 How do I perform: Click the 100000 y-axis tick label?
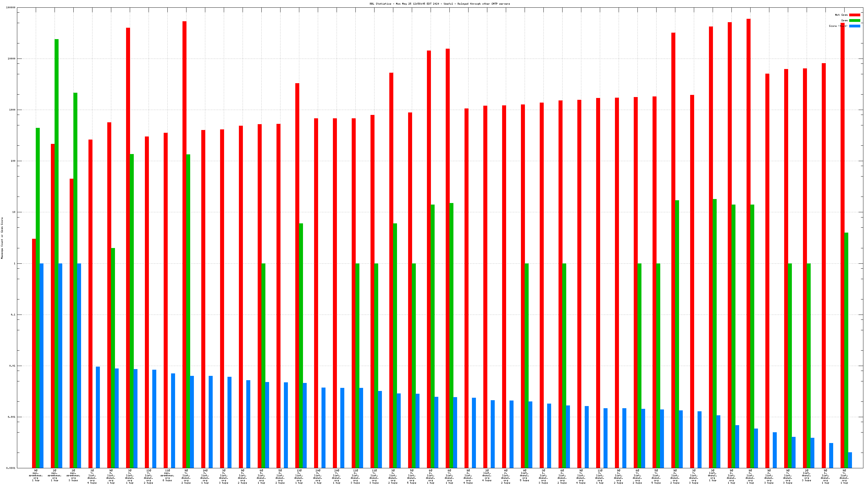[x=11, y=7]
